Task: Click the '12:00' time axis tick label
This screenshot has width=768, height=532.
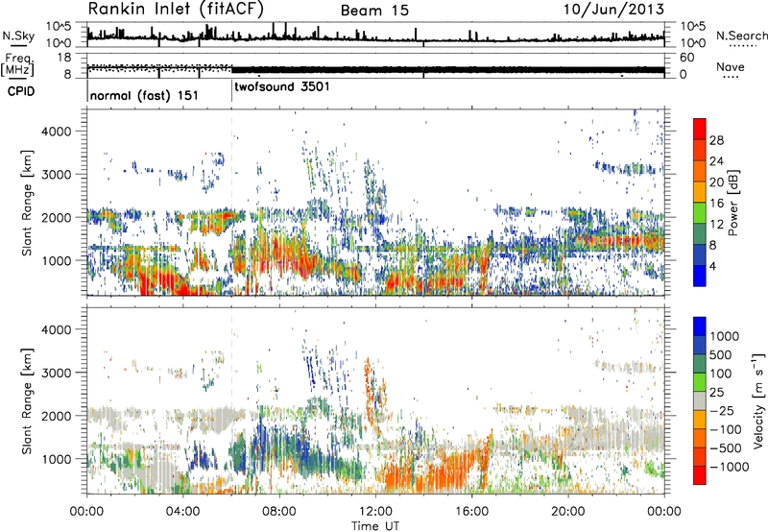Action: pos(375,512)
